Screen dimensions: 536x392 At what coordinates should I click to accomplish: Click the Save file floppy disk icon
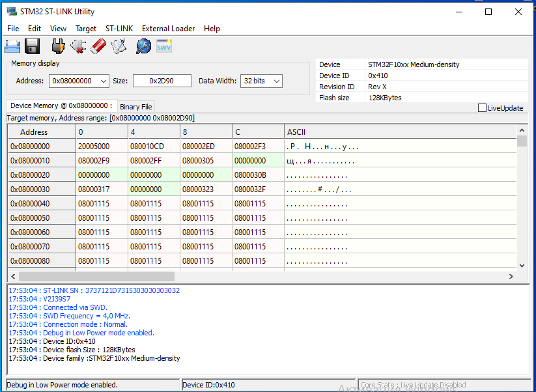pos(33,46)
